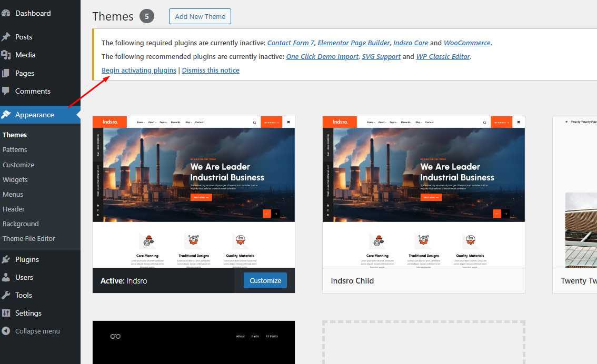This screenshot has height=364, width=597.
Task: Select the Themes submenu item
Action: coord(14,135)
